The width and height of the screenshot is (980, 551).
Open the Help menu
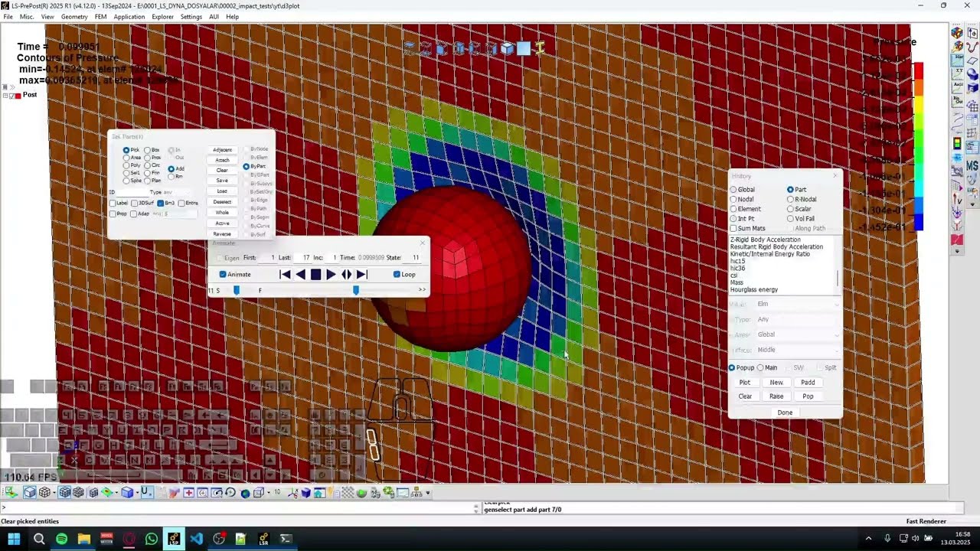232,17
